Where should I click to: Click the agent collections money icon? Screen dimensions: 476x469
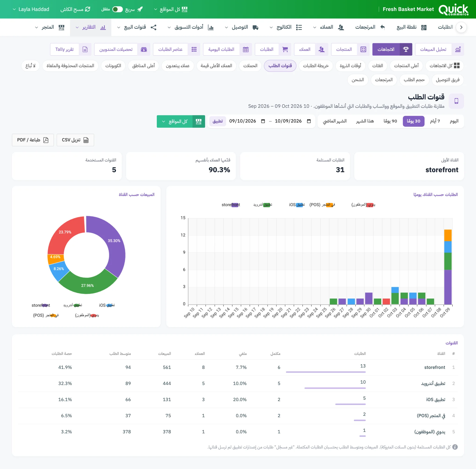(144, 49)
